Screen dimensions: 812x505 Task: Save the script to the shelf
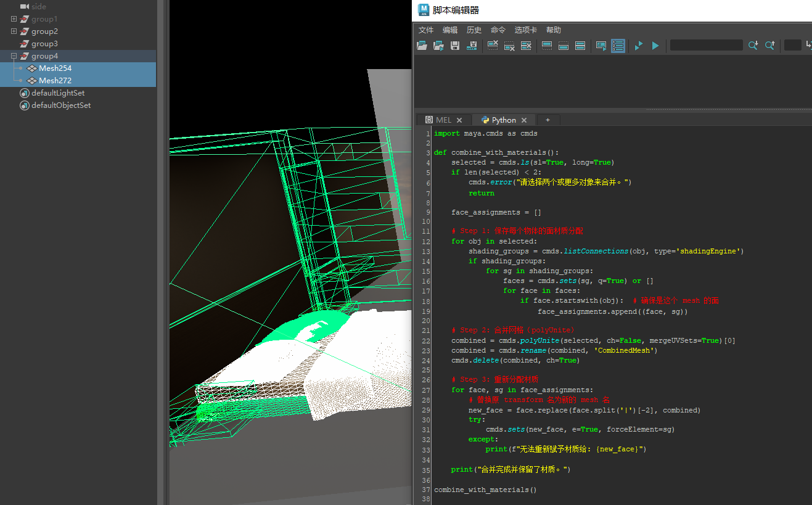coord(472,45)
